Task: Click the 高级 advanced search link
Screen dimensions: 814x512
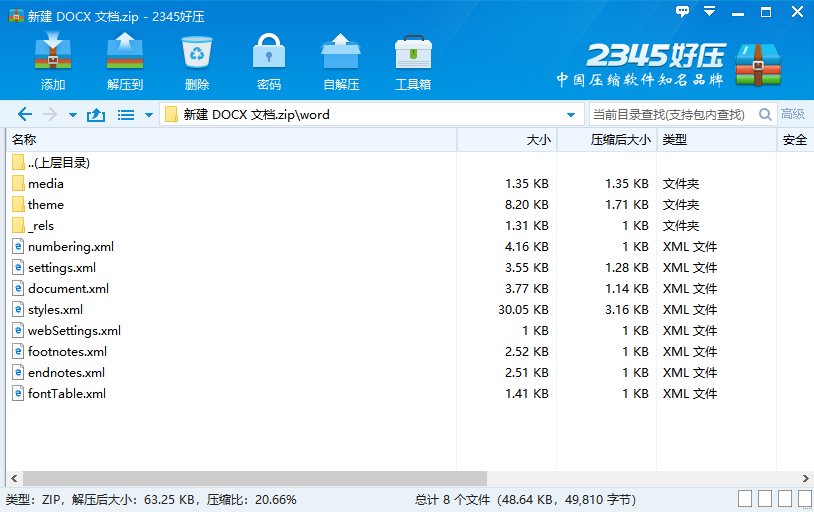Action: pos(793,115)
